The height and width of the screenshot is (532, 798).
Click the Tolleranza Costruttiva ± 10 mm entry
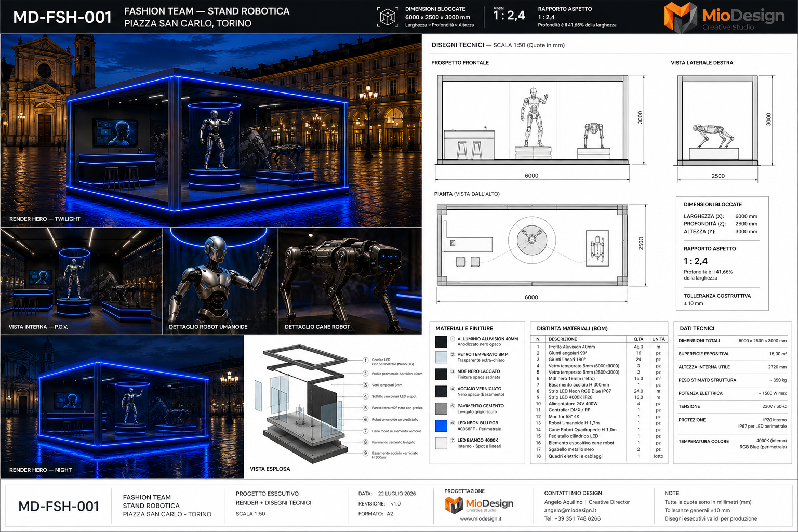coord(717,299)
